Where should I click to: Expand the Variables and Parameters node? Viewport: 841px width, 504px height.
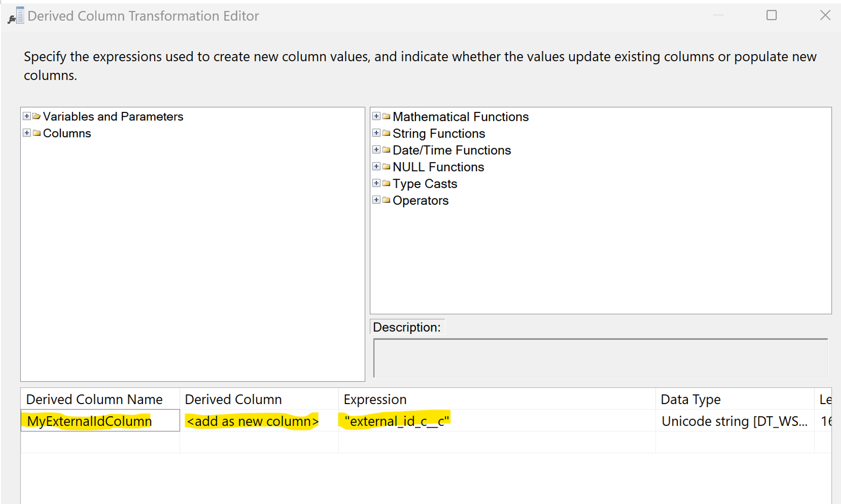[27, 116]
